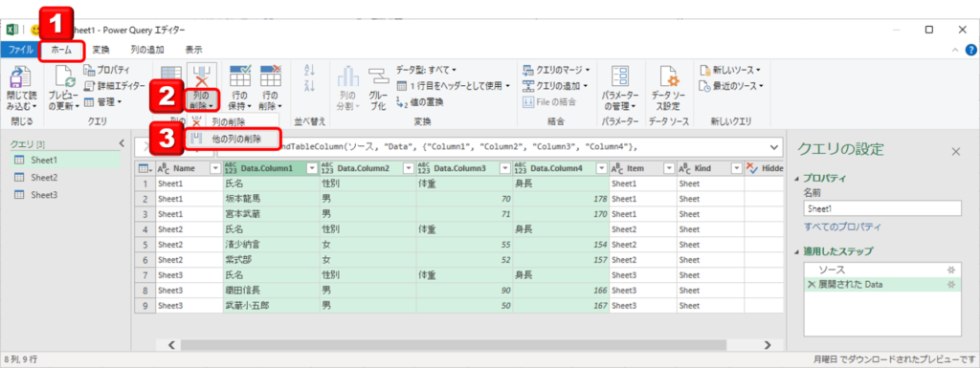Click the Data.Column4 data type icon
The height and width of the screenshot is (368, 980).
coord(520,168)
